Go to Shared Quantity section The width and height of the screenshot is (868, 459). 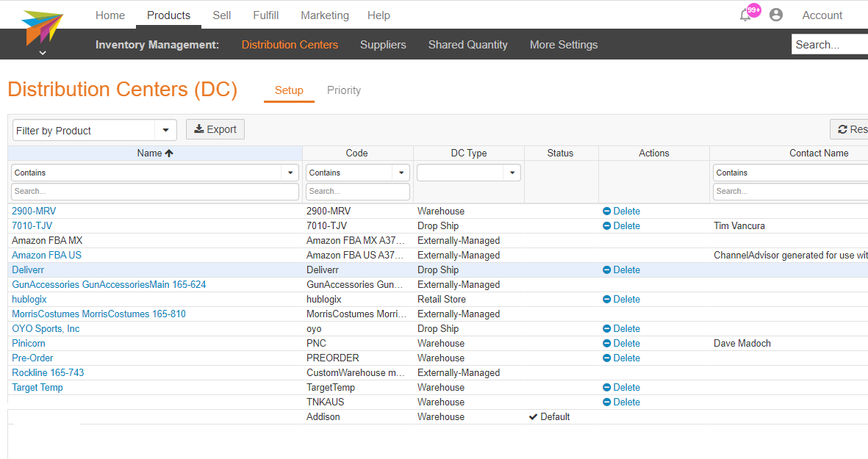tap(467, 45)
